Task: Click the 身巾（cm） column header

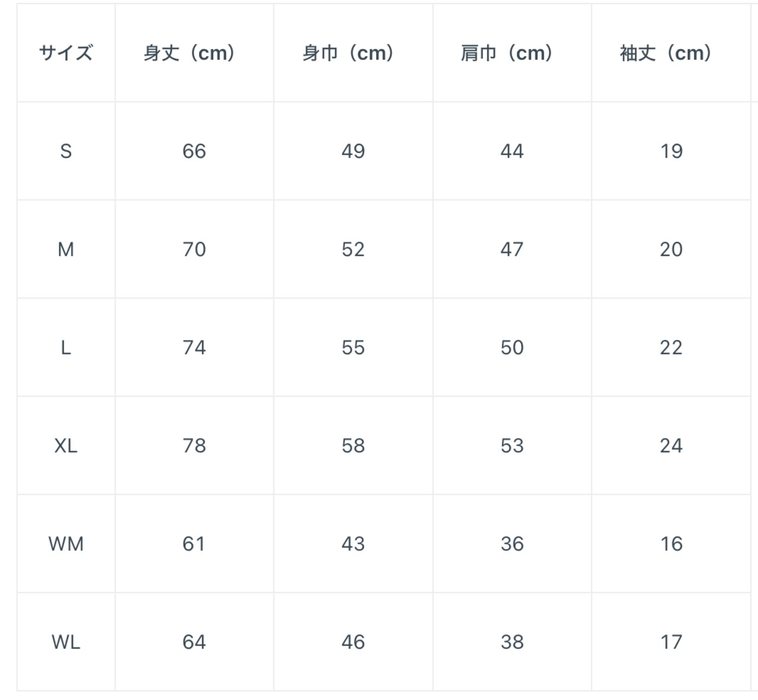Action: (348, 53)
